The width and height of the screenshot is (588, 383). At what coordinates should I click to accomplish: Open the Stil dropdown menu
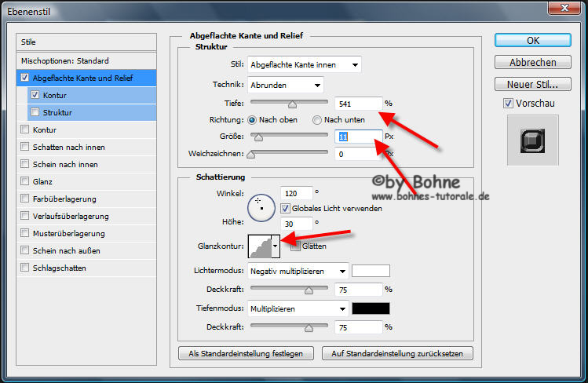pyautogui.click(x=304, y=64)
